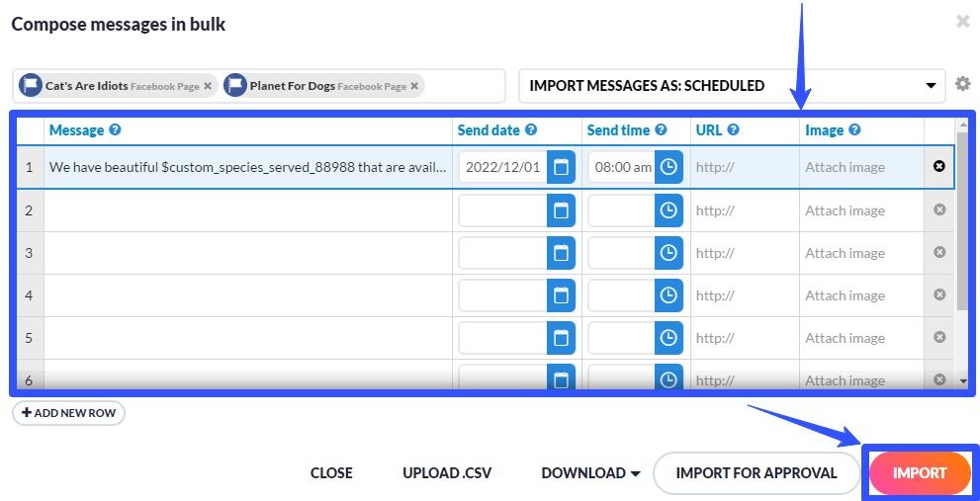Click the Import button
The width and height of the screenshot is (980, 501).
[x=920, y=473]
